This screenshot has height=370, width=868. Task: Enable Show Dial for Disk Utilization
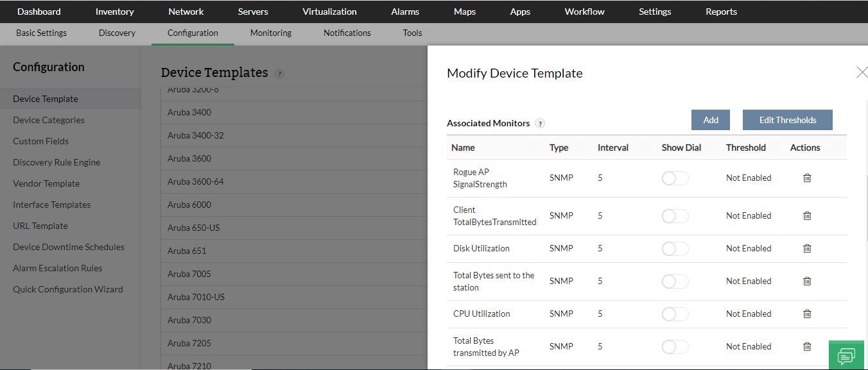coord(675,249)
